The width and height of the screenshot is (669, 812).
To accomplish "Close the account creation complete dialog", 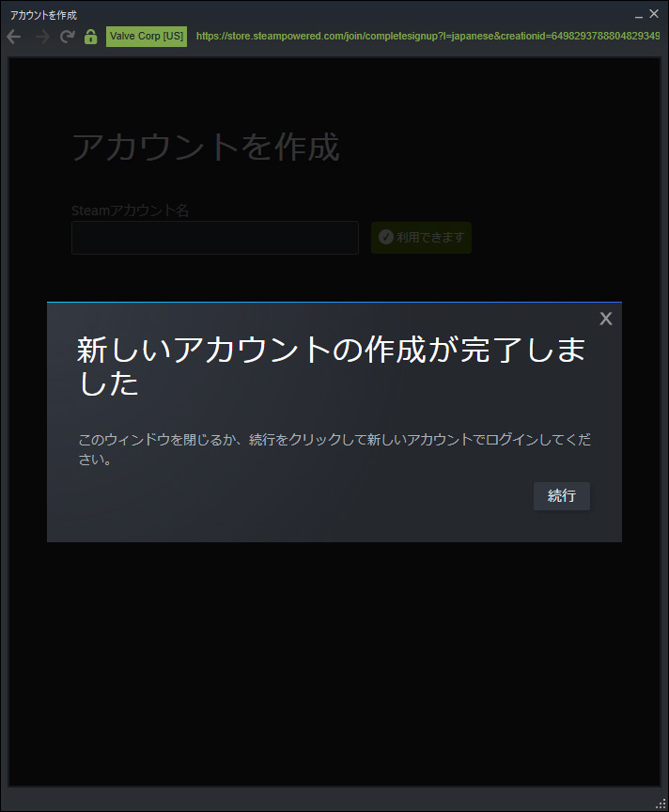I will pos(606,319).
